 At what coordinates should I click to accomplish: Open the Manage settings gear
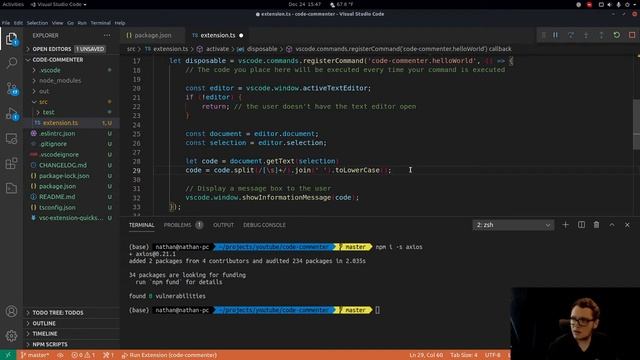[11, 336]
